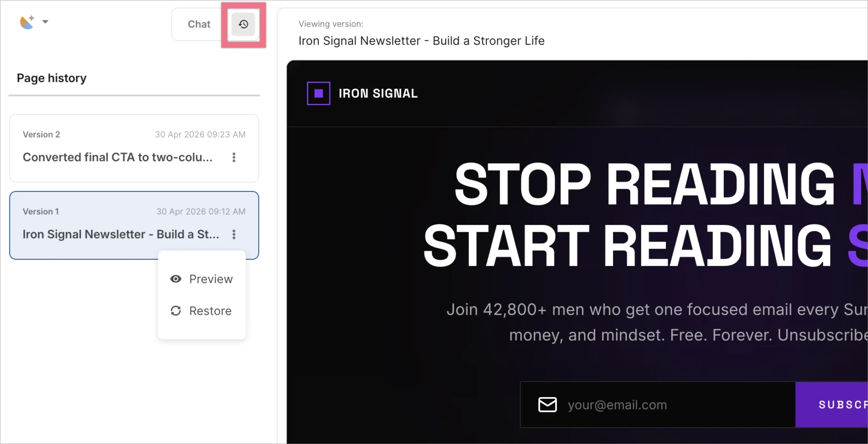Click the 'Iron Signal Newsletter - Build a Stronger Life' title

[421, 41]
